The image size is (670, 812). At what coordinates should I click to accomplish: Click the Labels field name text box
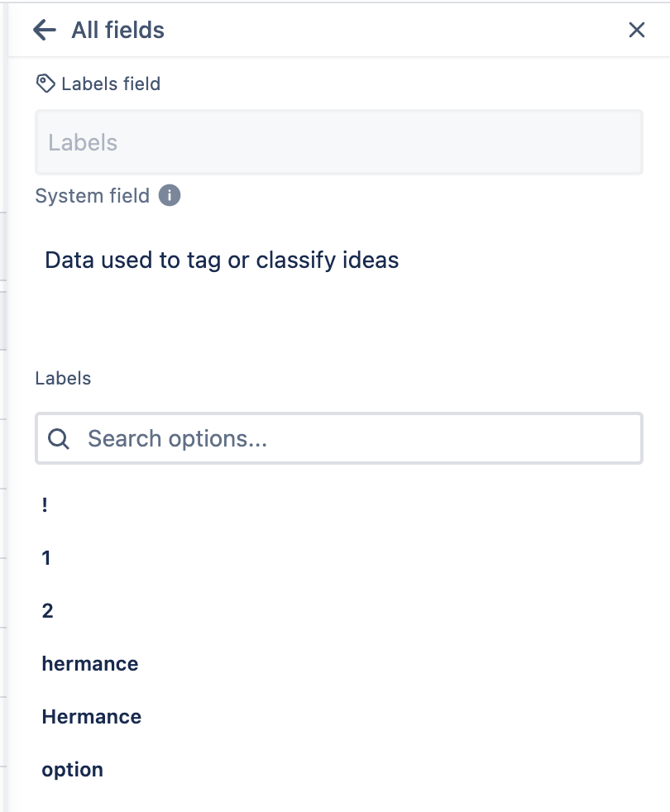[x=338, y=142]
